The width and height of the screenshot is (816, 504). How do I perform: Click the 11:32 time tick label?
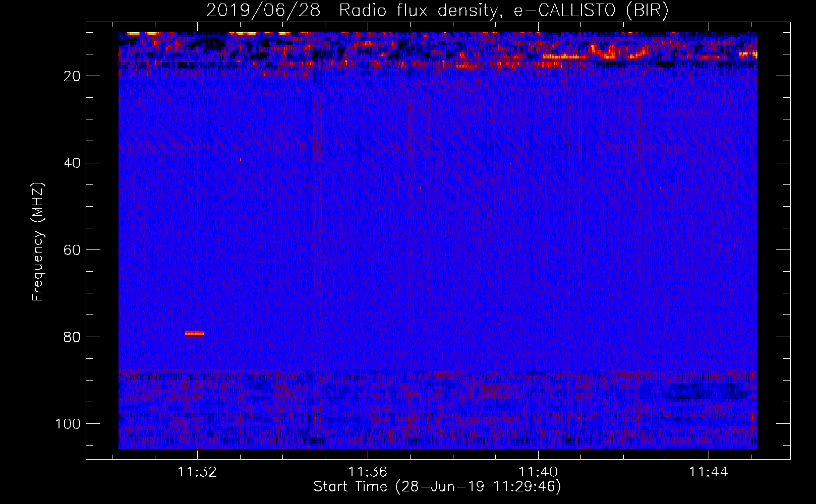click(197, 472)
